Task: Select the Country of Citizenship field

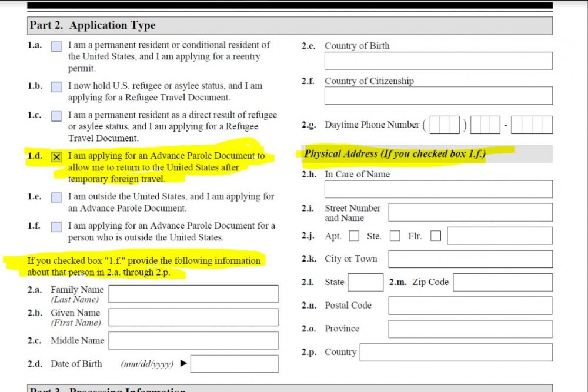Action: pyautogui.click(x=439, y=96)
